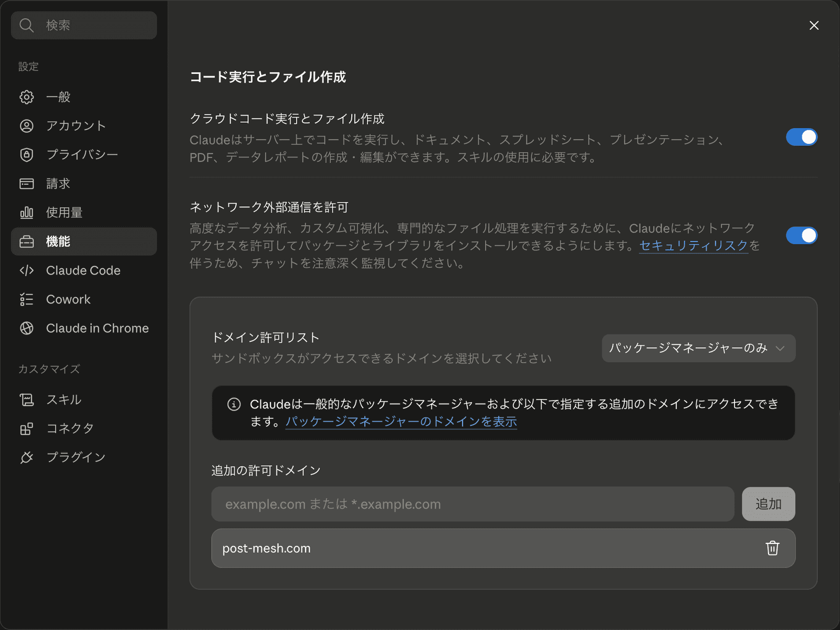The width and height of the screenshot is (840, 630).
Task: Click the card icon beside 請求
Action: pyautogui.click(x=27, y=184)
